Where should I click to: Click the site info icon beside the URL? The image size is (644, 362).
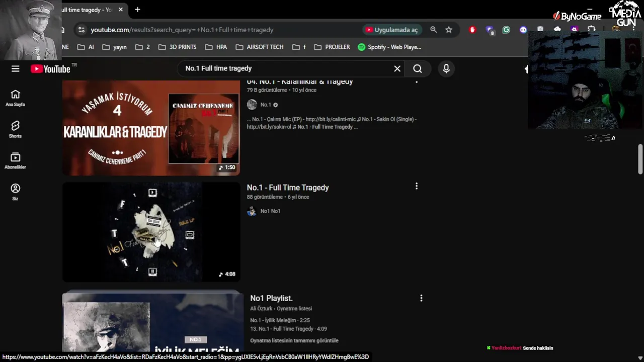[x=82, y=30]
